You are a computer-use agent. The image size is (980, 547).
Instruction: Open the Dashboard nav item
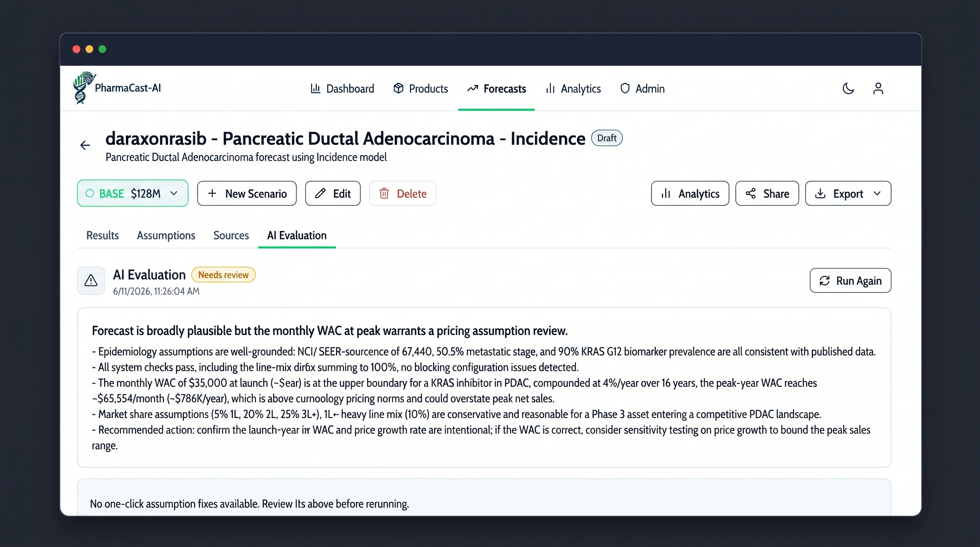point(342,89)
